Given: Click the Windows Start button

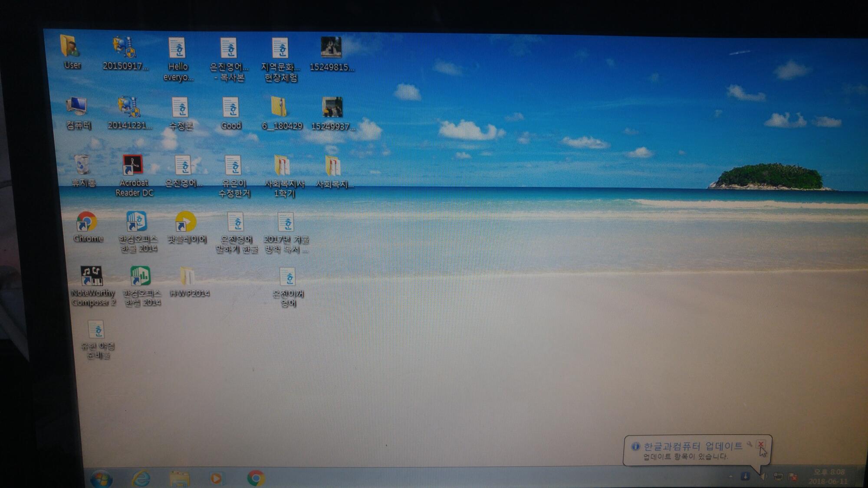Looking at the screenshot, I should 101,478.
